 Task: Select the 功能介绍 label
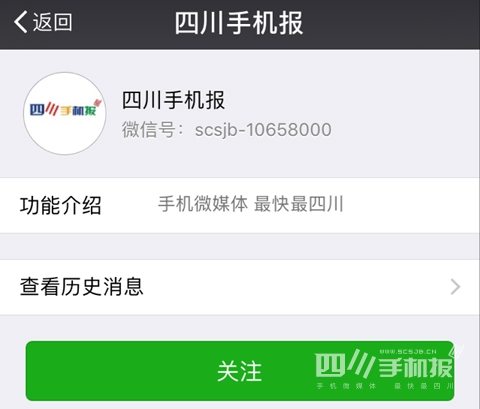tap(60, 205)
